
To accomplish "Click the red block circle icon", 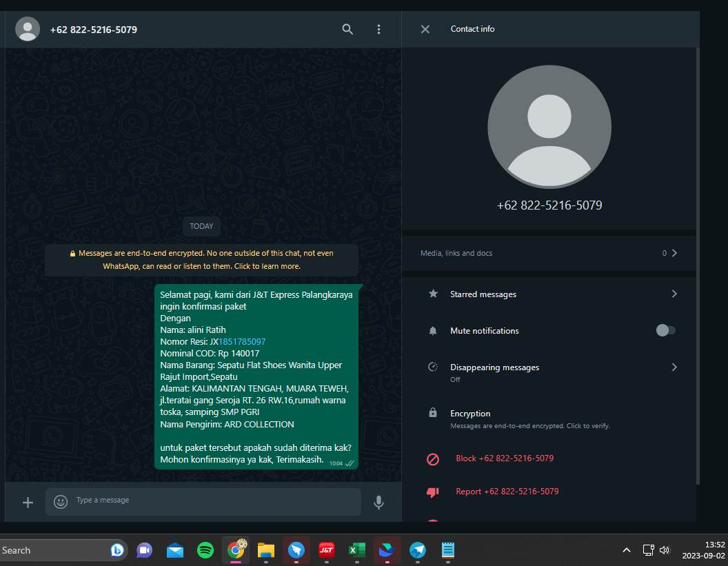I will coord(433,459).
